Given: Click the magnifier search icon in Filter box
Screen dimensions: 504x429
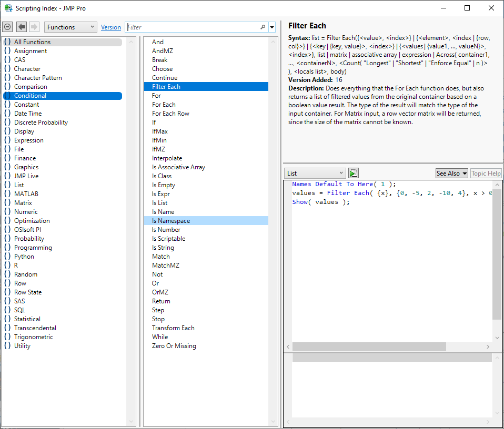Looking at the screenshot, I should point(263,27).
